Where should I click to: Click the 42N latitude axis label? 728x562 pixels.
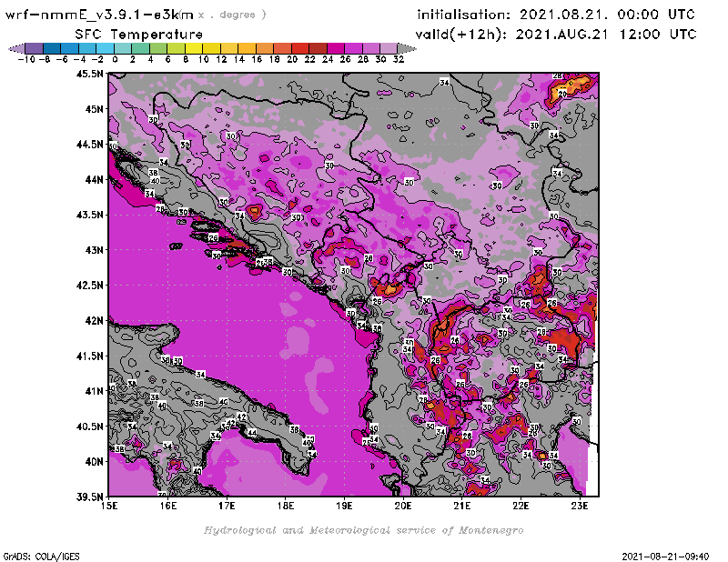95,320
